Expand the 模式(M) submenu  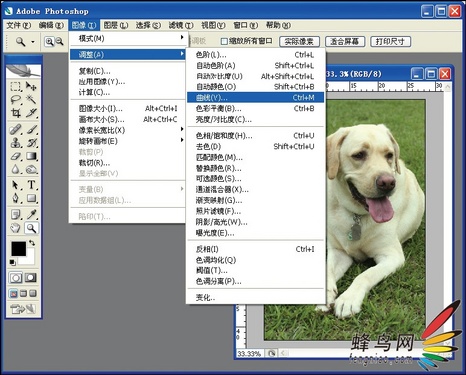pyautogui.click(x=127, y=38)
